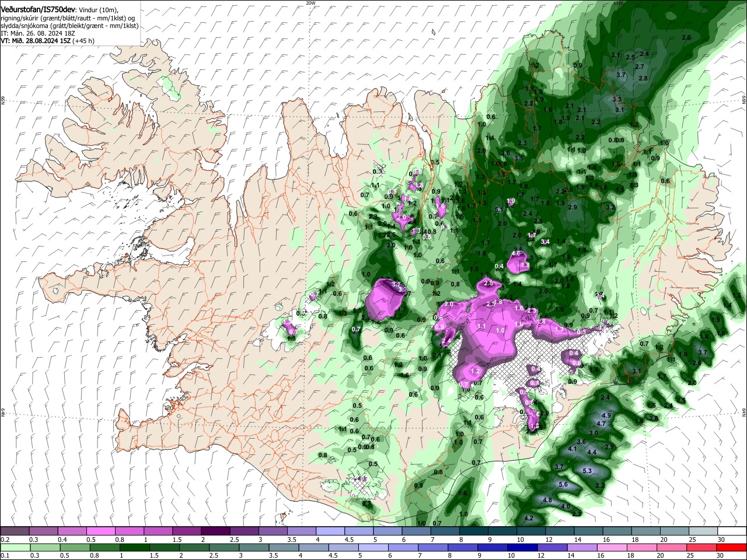This screenshot has width=747, height=560.
Task: Click the '0.1' label under the lower scale
Action: point(5,555)
